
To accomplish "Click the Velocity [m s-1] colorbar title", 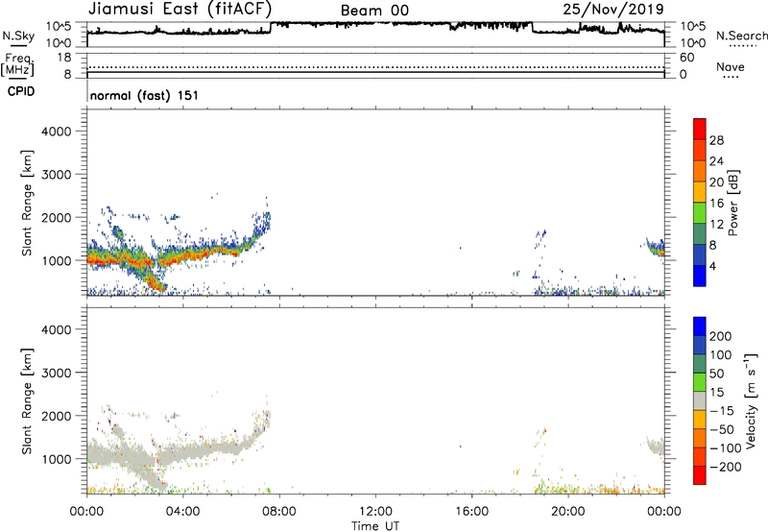I will (x=752, y=400).
